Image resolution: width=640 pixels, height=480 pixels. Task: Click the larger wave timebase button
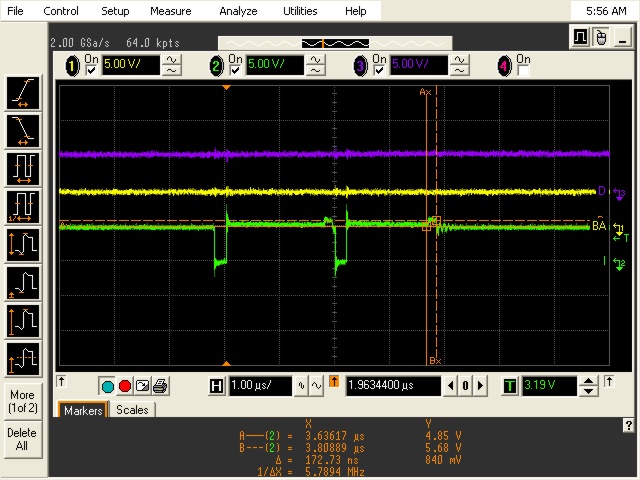[x=317, y=386]
